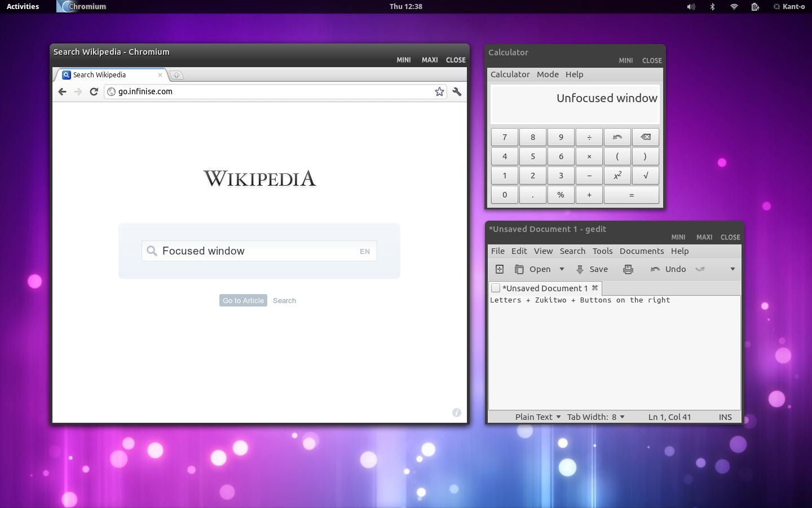Open the volume indicator in the top bar

(x=691, y=7)
